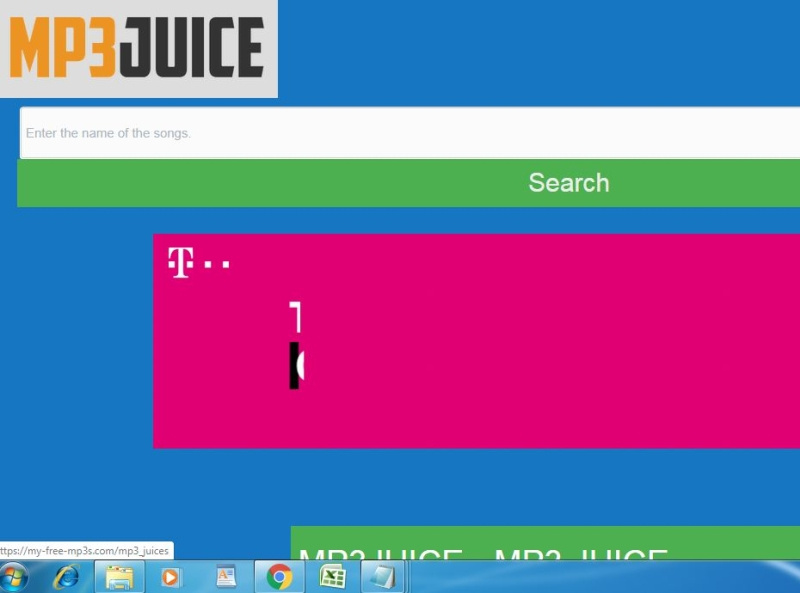Open Windows Media Player from the taskbar
This screenshot has width=800, height=593.
tap(170, 577)
